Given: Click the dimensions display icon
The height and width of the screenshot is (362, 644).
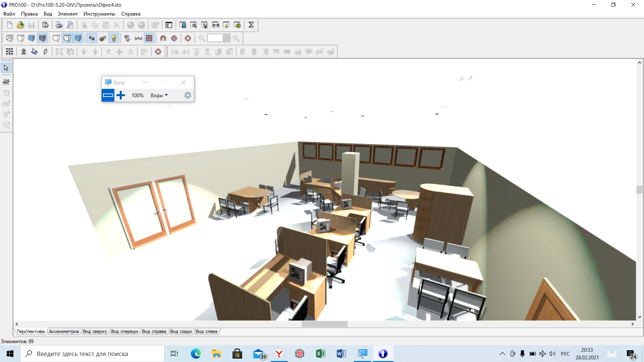Looking at the screenshot, I should tap(138, 38).
